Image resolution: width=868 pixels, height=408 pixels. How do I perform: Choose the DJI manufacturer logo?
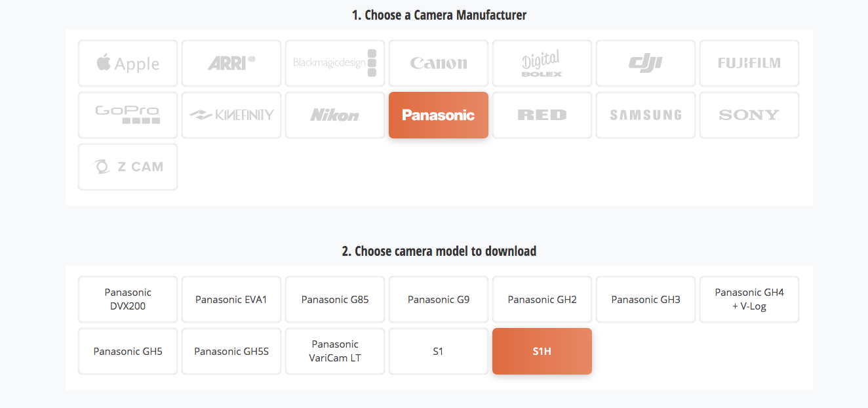coord(645,63)
